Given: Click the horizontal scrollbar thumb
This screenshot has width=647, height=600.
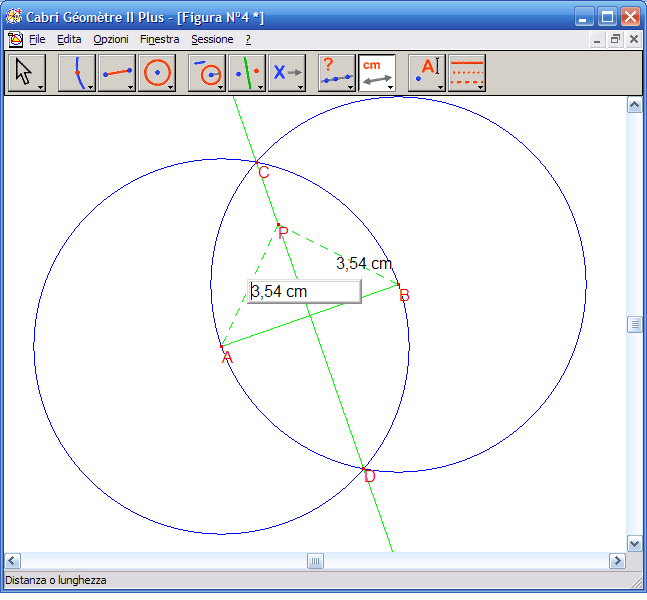Looking at the screenshot, I should point(315,561).
